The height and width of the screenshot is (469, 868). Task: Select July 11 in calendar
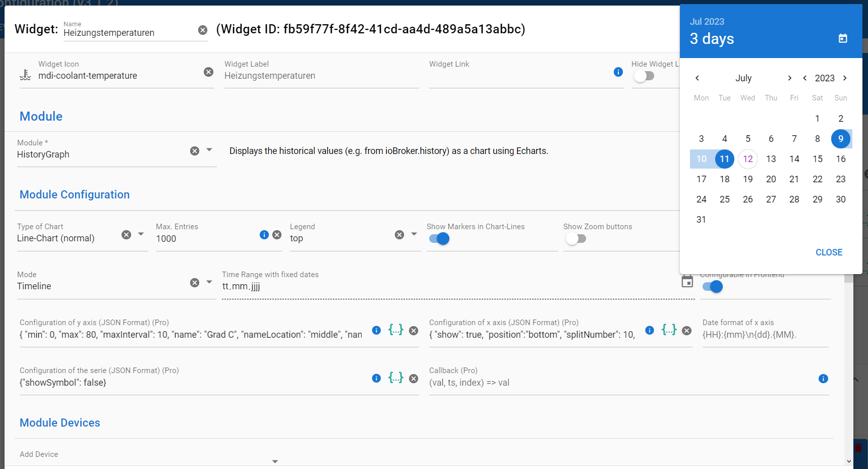click(724, 159)
